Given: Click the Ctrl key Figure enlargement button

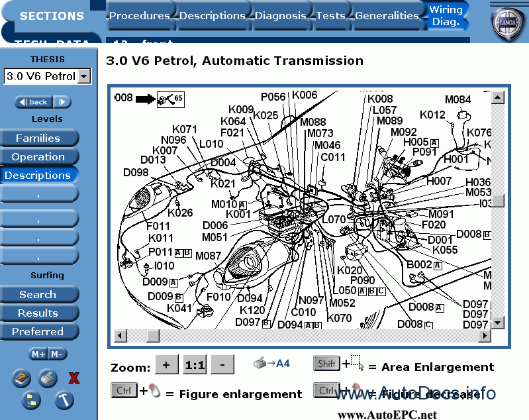Looking at the screenshot, I should point(124,390).
